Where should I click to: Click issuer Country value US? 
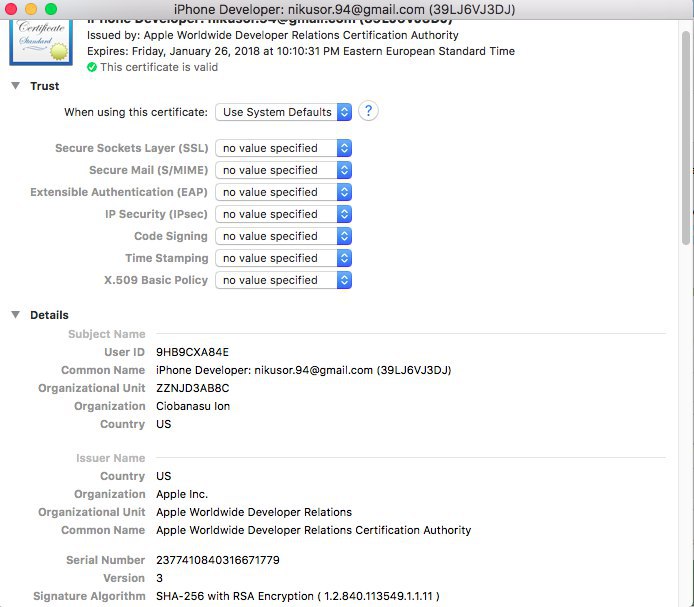[164, 476]
